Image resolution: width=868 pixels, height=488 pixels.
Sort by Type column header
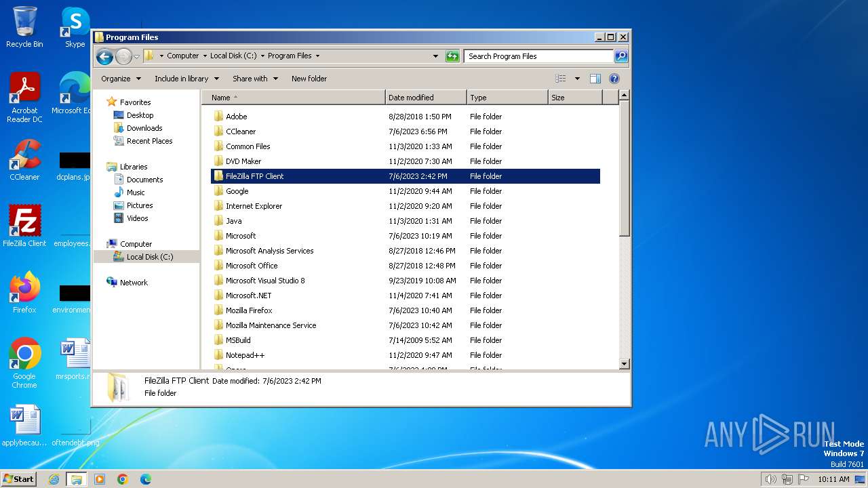coord(507,98)
